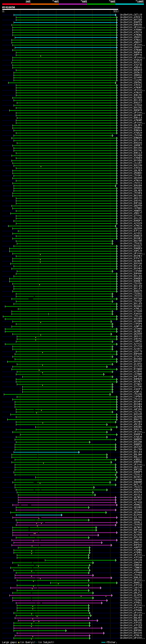Click the UniRef100_A7R8N0 label

coord(131,30)
